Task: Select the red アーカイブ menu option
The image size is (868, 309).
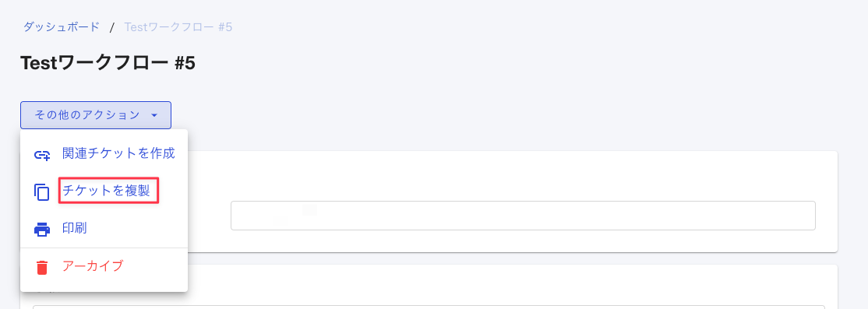Action: 104,266
